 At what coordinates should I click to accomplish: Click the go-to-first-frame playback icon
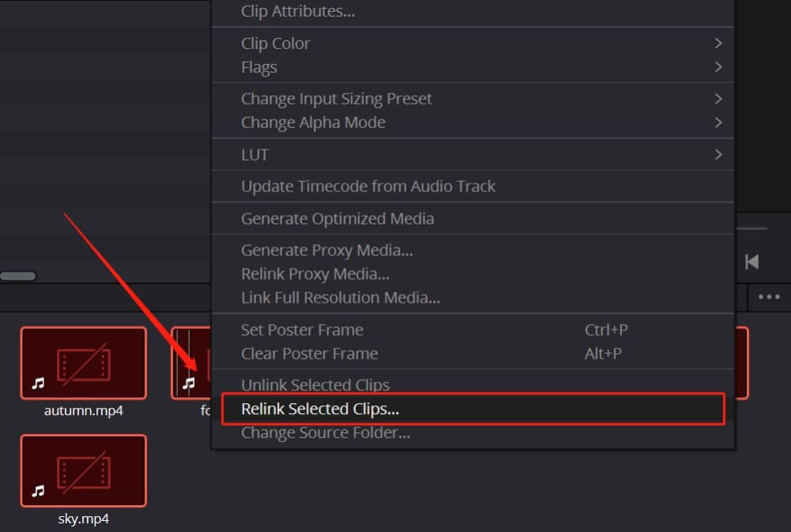[x=752, y=261]
